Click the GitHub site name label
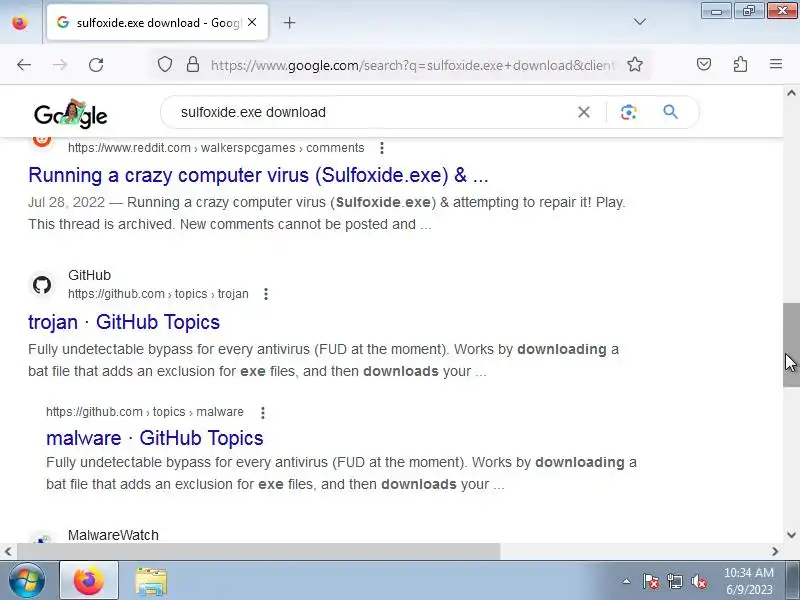The height and width of the screenshot is (600, 800). (x=89, y=275)
